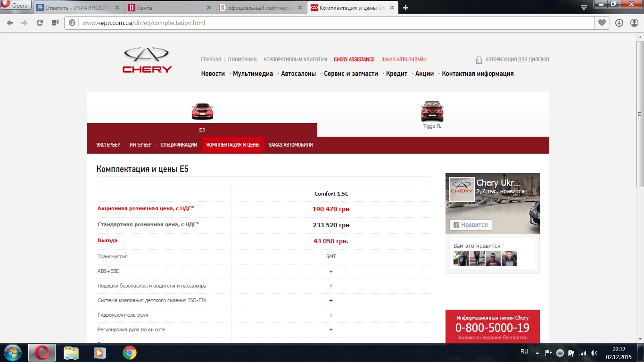Open the Мультимедиа menu item
644x362 pixels.
(253, 74)
